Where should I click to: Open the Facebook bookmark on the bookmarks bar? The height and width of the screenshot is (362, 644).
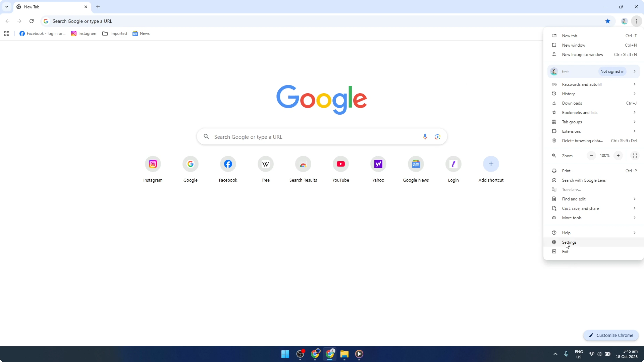42,33
